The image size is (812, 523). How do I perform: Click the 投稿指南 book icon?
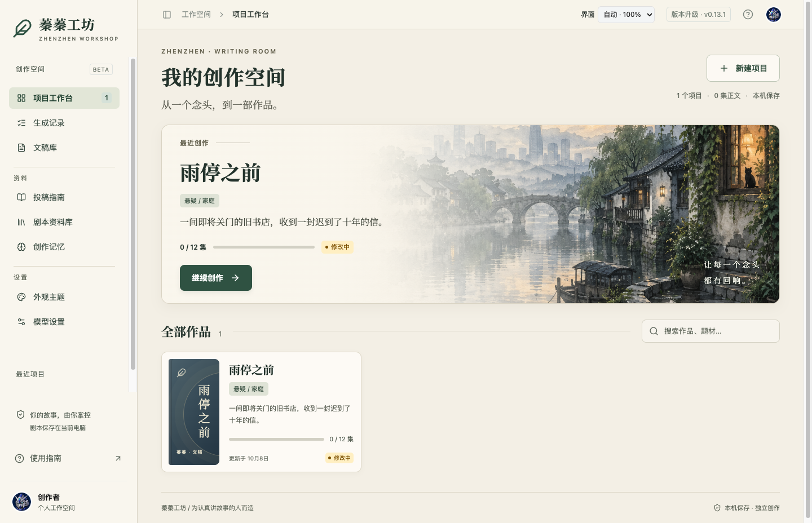(21, 197)
